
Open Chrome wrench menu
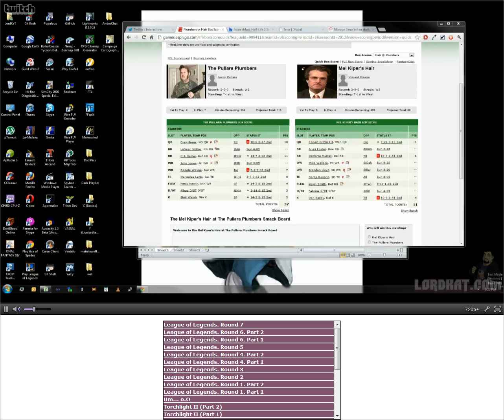(x=459, y=37)
